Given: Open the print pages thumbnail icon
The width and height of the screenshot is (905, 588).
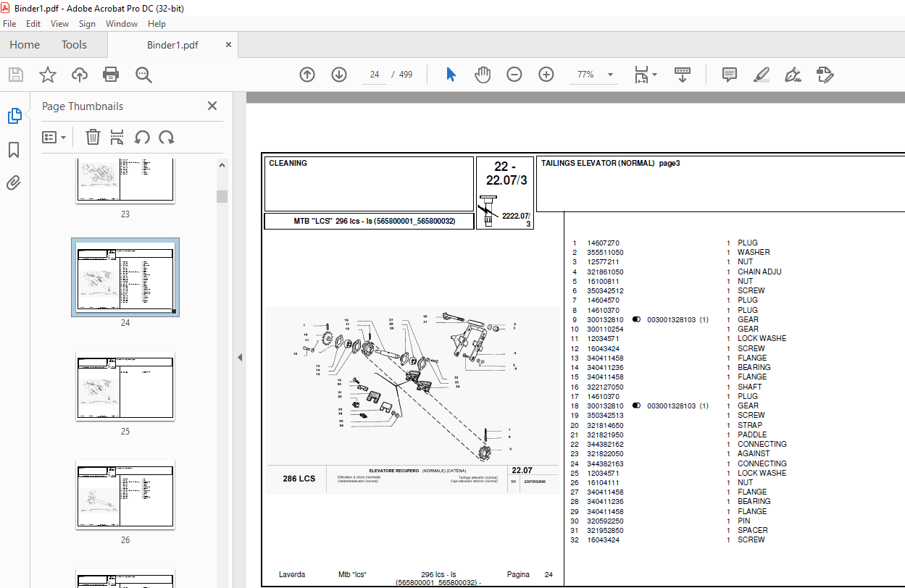Looking at the screenshot, I should click(117, 137).
